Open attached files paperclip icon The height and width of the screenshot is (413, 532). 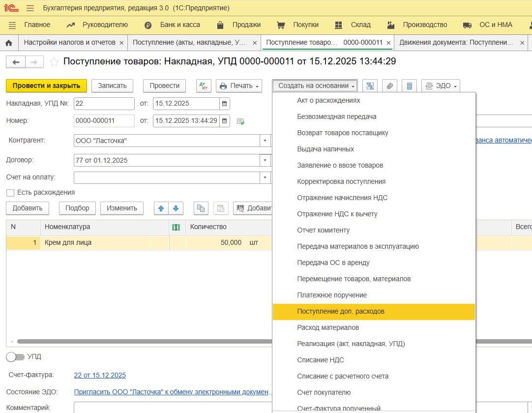[x=389, y=86]
